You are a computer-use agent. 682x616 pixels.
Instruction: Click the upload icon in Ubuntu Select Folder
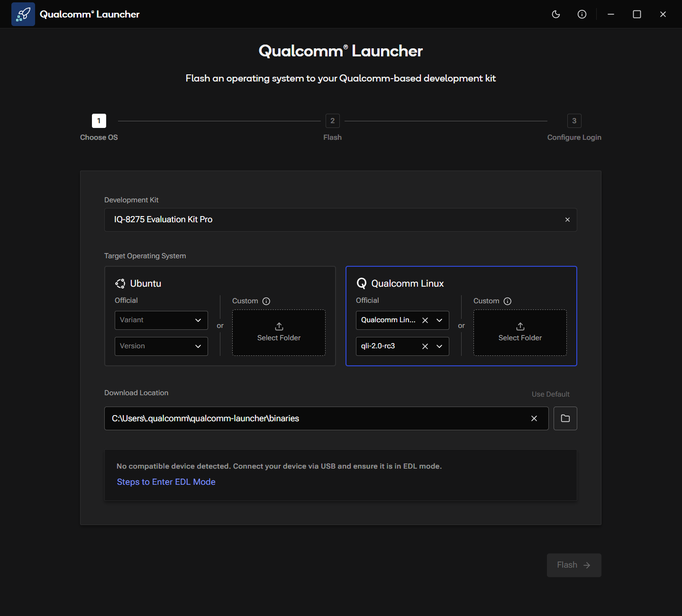pos(279,326)
